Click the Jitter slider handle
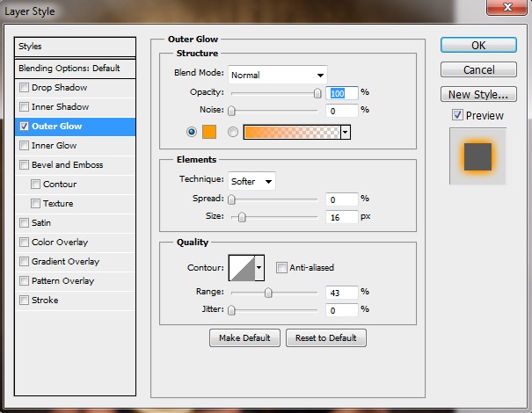 [x=231, y=310]
